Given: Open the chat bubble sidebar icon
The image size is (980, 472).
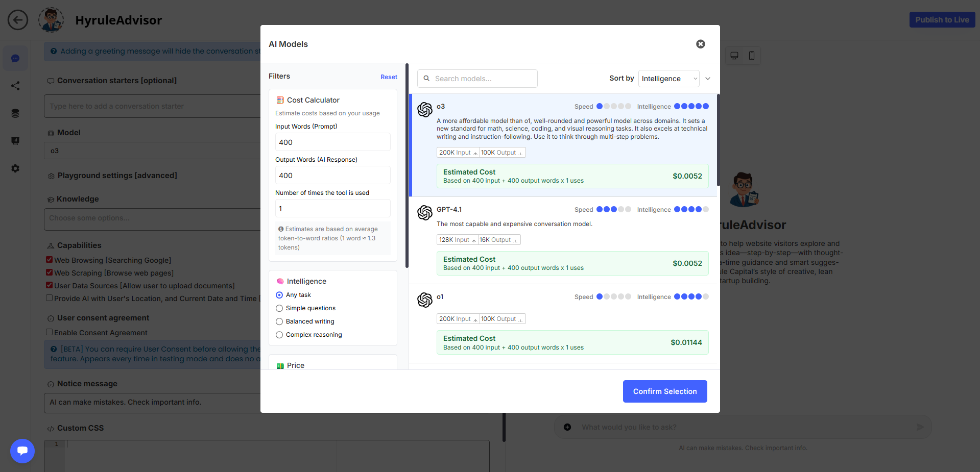Looking at the screenshot, I should click(x=15, y=58).
